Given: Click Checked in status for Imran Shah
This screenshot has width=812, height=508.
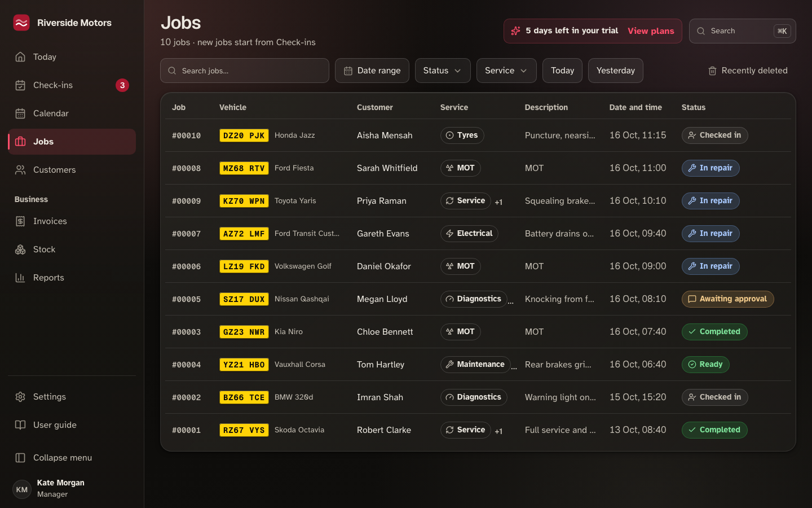Looking at the screenshot, I should [x=714, y=397].
